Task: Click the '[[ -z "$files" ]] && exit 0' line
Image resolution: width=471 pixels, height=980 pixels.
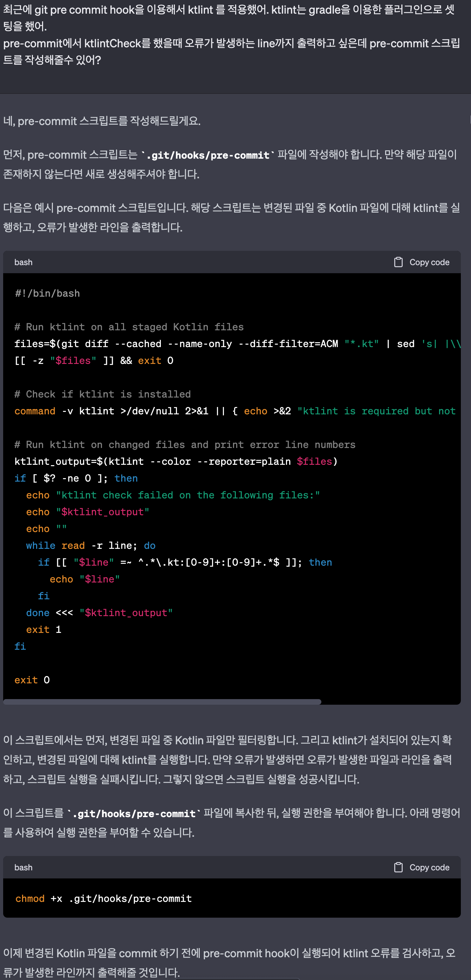Action: [x=94, y=360]
